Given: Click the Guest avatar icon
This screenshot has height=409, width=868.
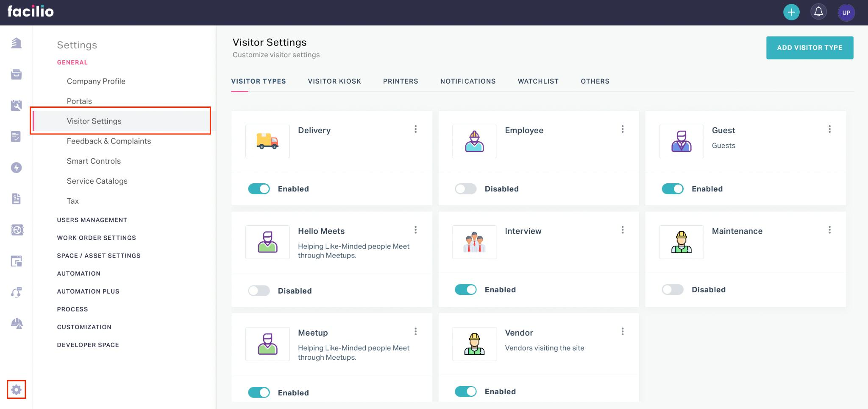Looking at the screenshot, I should coord(681,141).
